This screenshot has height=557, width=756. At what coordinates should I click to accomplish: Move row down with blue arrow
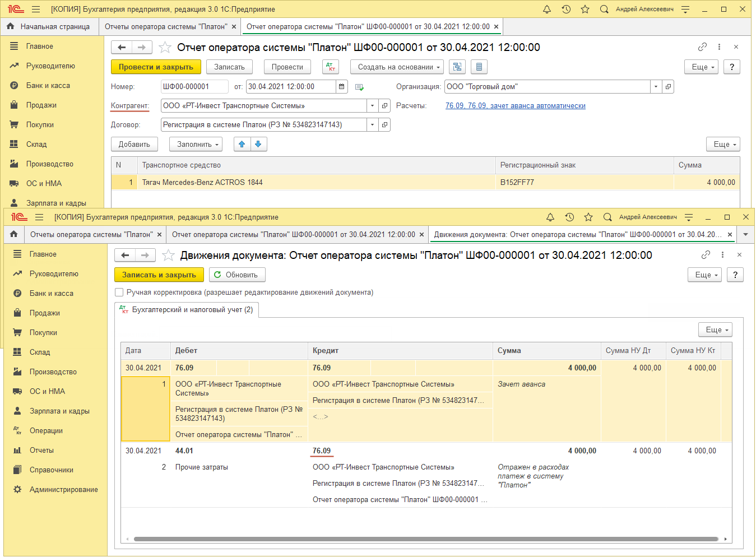click(258, 144)
